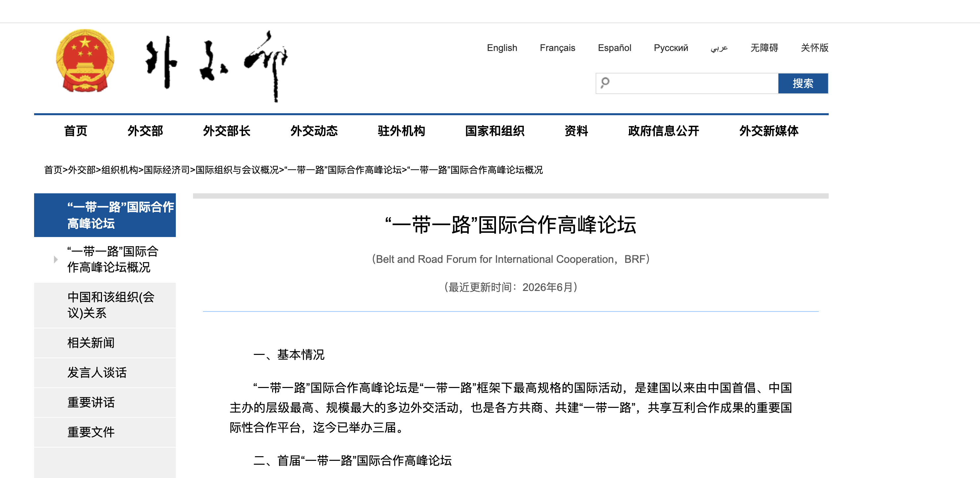The image size is (980, 478).
Task: Switch site language to Русский
Action: click(x=671, y=48)
